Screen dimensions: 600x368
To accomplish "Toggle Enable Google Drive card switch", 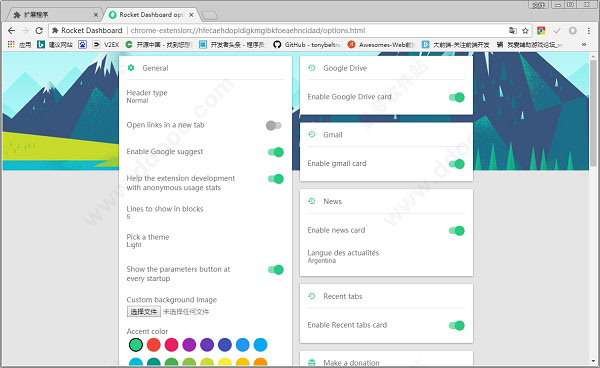I will 457,97.
